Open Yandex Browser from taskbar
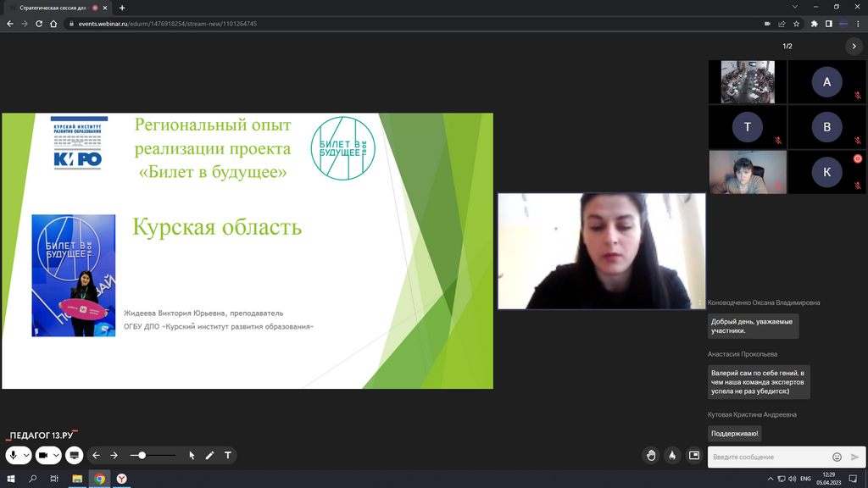 pyautogui.click(x=122, y=479)
